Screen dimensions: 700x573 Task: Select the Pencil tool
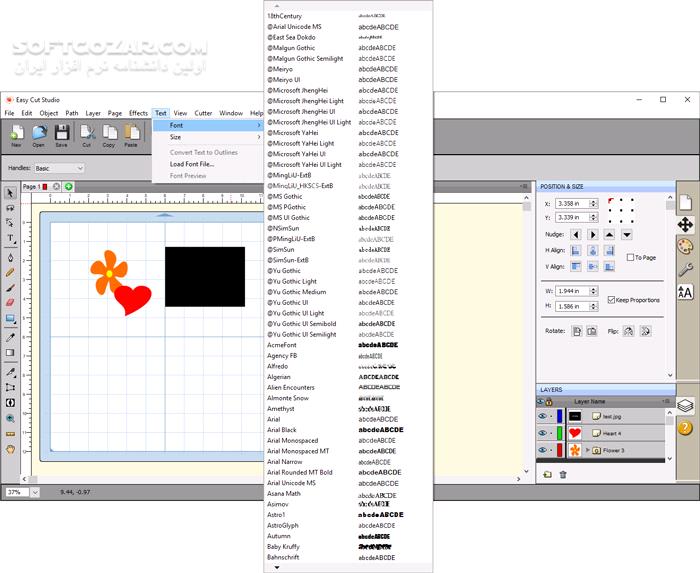pyautogui.click(x=10, y=273)
